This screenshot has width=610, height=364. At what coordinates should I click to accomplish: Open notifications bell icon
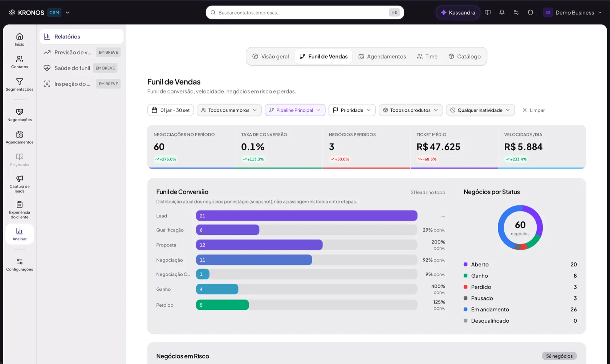[x=502, y=12]
